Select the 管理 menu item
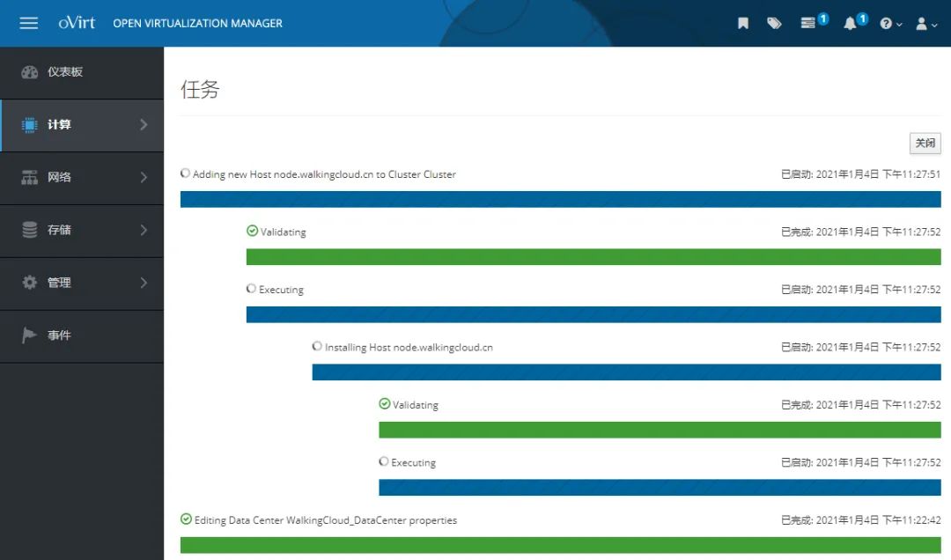 tap(82, 284)
